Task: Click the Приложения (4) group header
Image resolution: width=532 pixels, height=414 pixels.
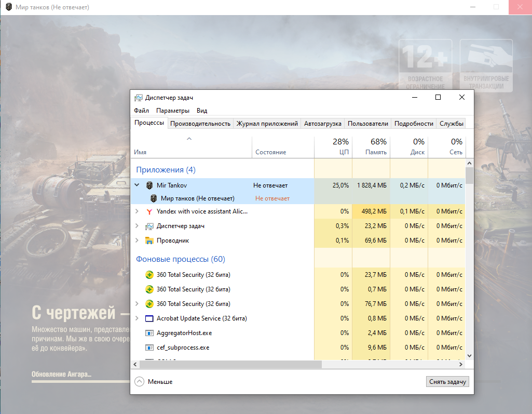Action: 166,170
